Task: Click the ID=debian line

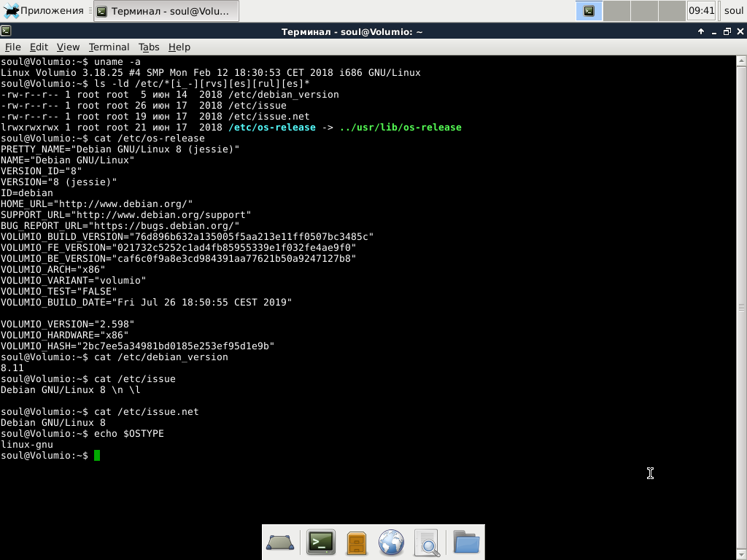Action: [x=27, y=192]
